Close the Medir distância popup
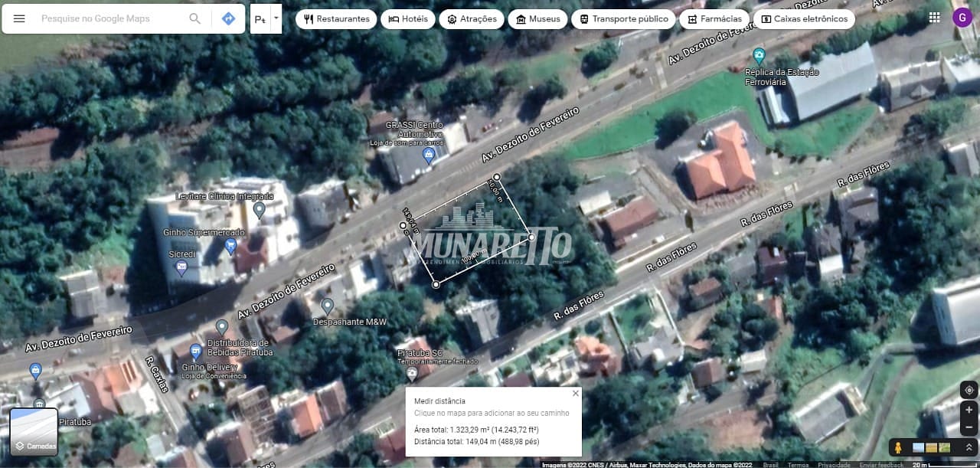The image size is (980, 468). point(576,393)
